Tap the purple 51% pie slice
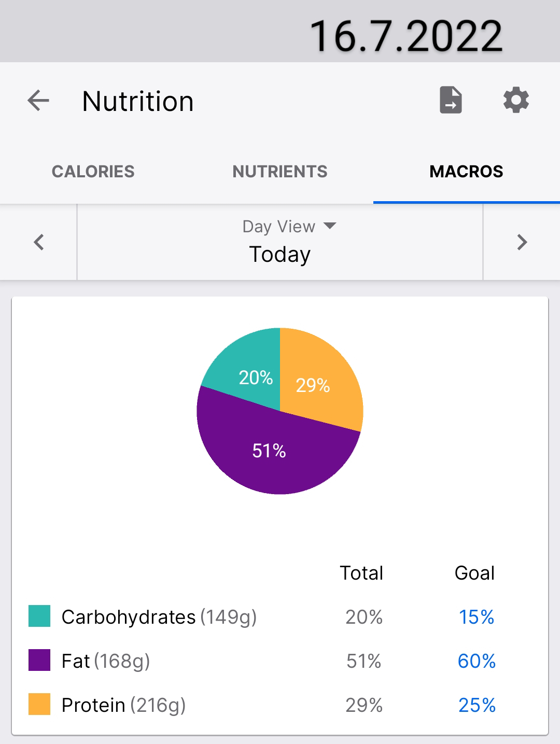The height and width of the screenshot is (744, 560). click(270, 456)
